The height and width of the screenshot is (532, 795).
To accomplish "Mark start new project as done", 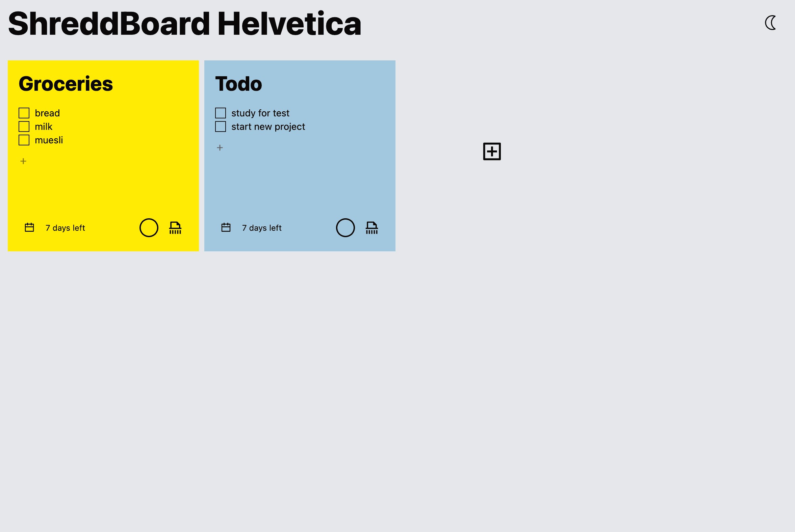I will (x=221, y=127).
